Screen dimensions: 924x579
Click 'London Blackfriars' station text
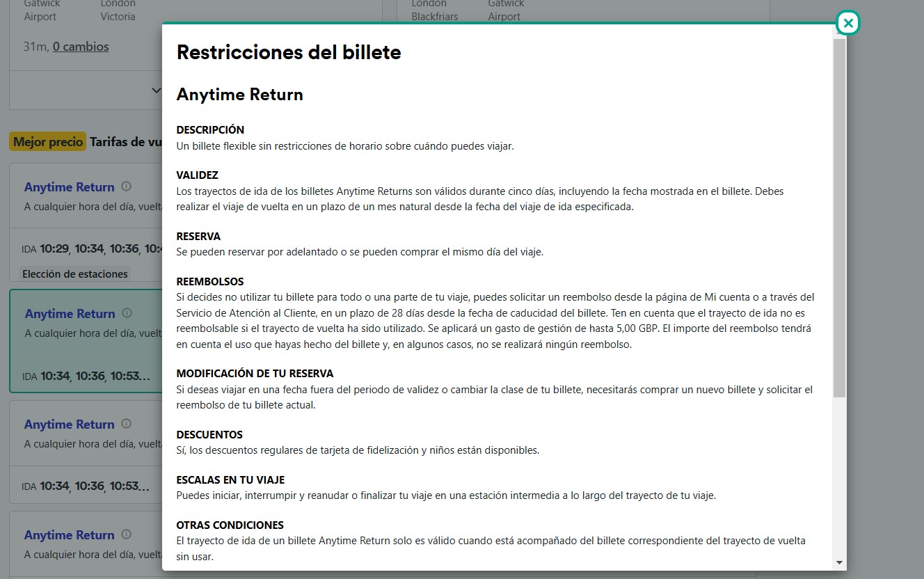click(x=435, y=10)
